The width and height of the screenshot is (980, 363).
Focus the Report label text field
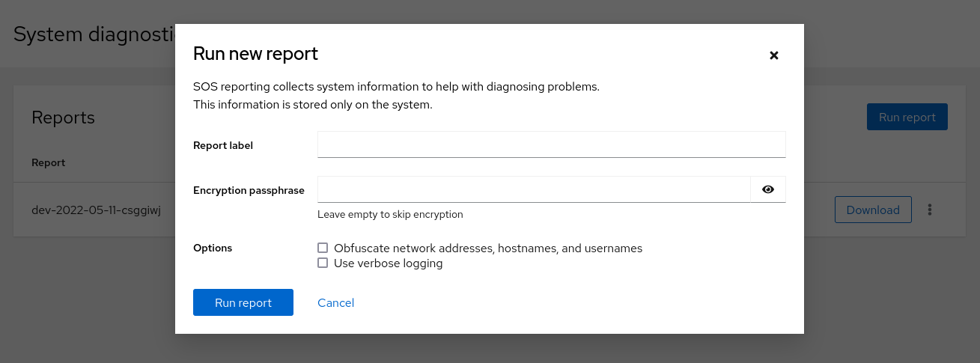(x=551, y=144)
